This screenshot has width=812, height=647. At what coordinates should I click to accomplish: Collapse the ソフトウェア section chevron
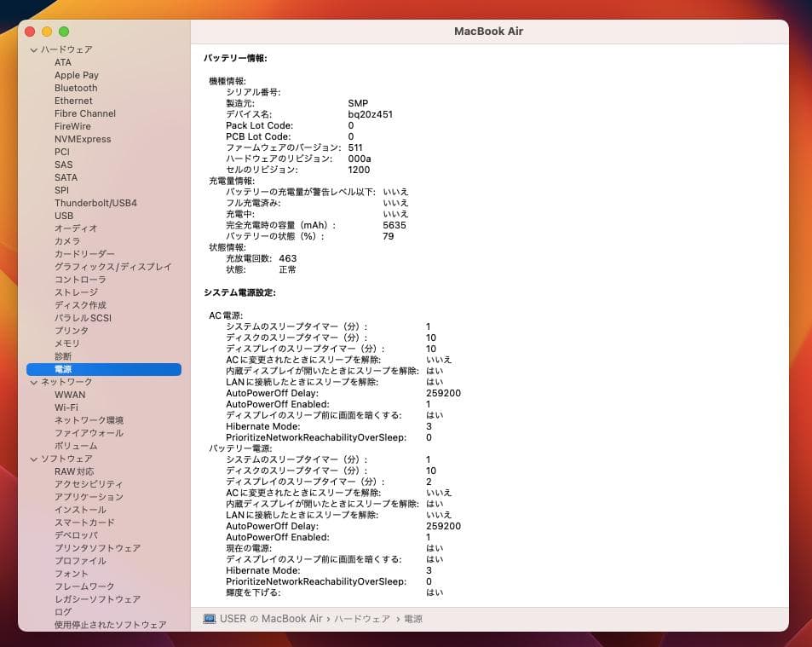(34, 459)
